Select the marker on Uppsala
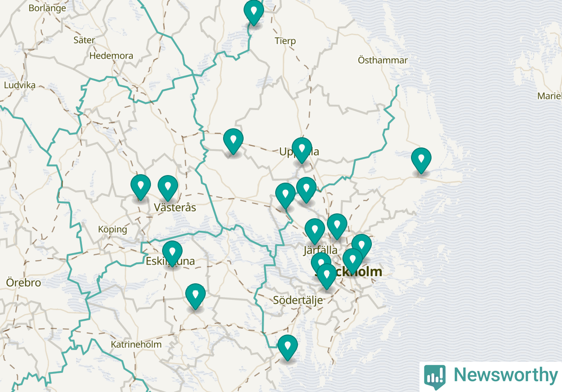Image resolution: width=562 pixels, height=392 pixels. 302,150
